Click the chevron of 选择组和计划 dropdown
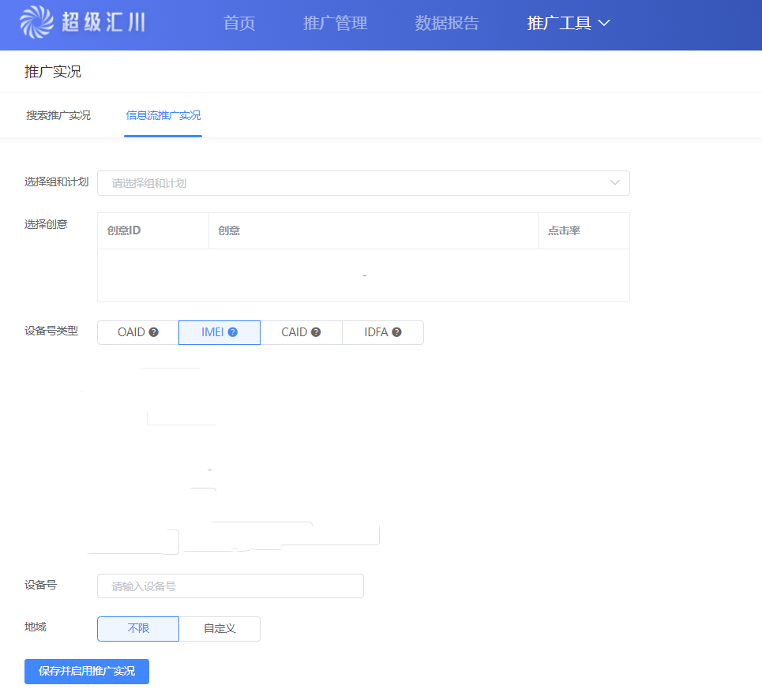 (x=615, y=182)
